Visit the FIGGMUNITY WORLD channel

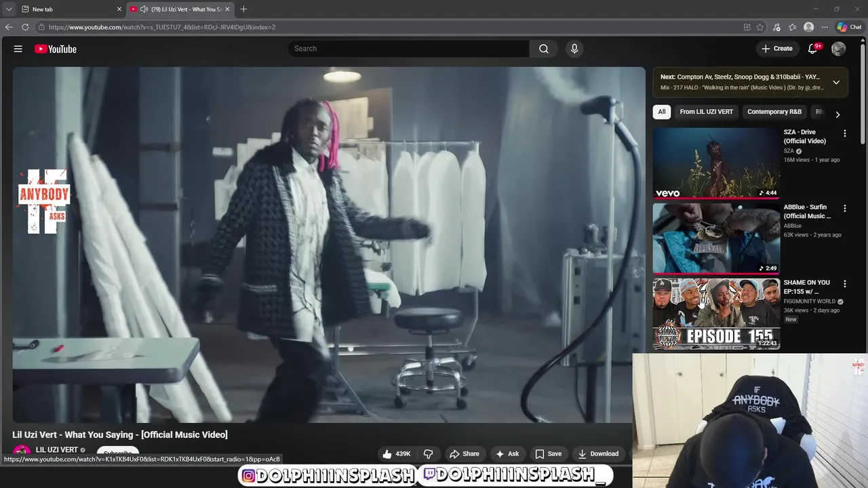point(810,302)
